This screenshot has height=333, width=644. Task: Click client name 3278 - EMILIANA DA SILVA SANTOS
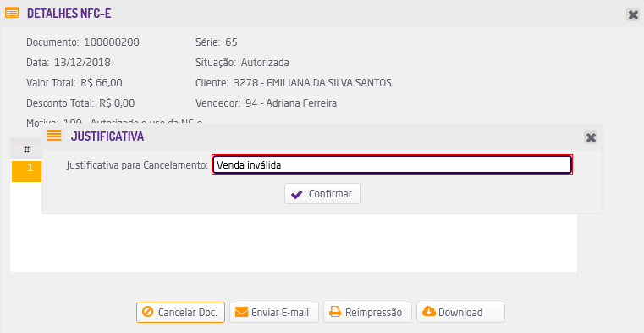pyautogui.click(x=312, y=83)
